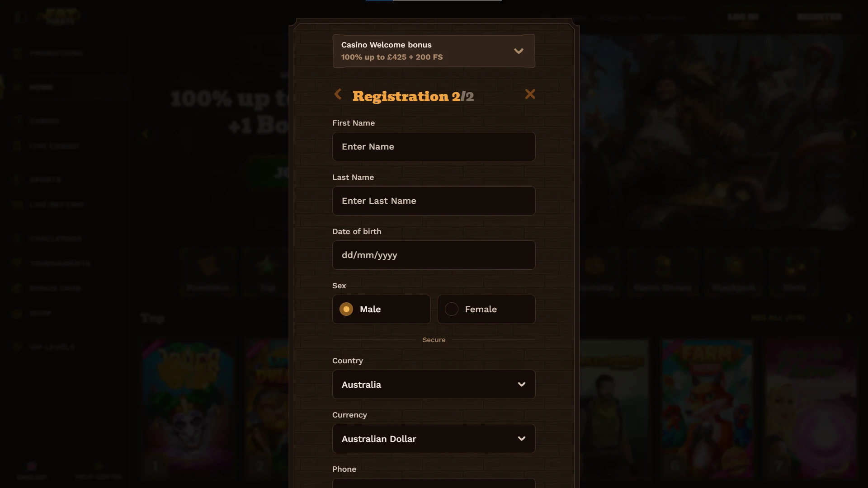Click the VIP Levels sidebar icon
The width and height of the screenshot is (868, 488).
pos(17,347)
